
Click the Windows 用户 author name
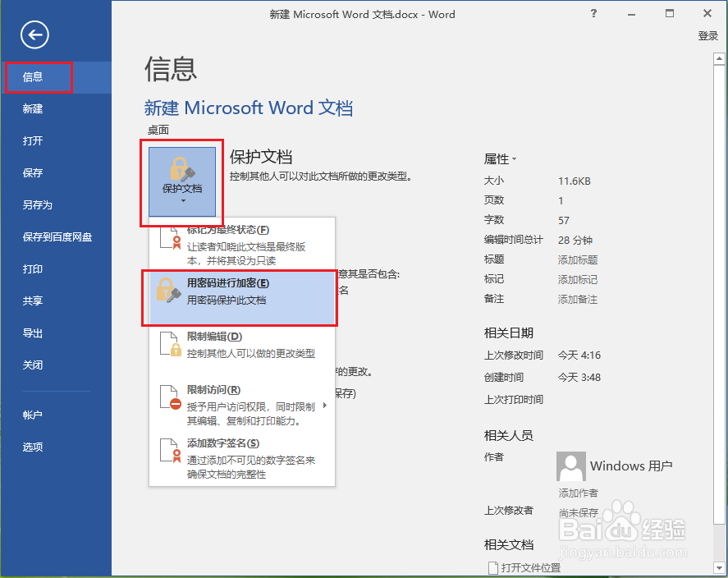coord(631,466)
